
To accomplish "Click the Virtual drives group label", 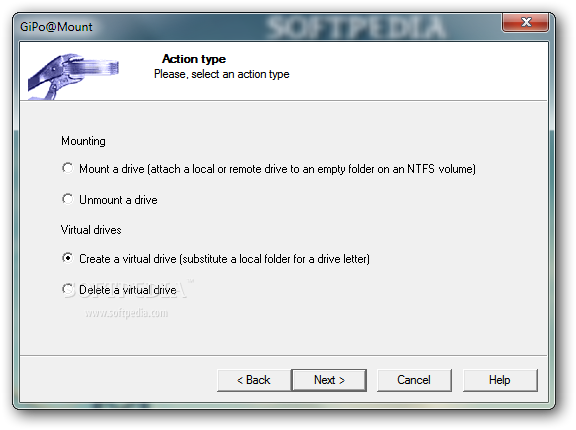I will (91, 230).
